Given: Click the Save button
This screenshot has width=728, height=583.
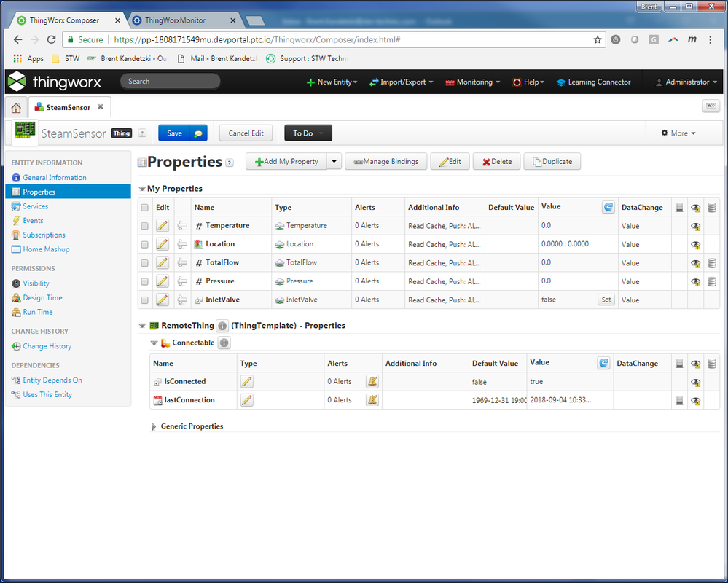Looking at the screenshot, I should click(174, 133).
